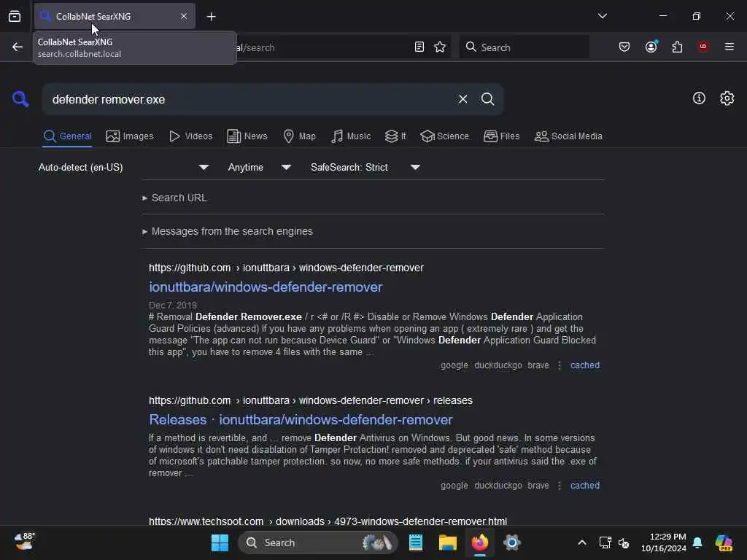Open cached link of Releases result
Image resolution: width=747 pixels, height=560 pixels.
click(584, 485)
